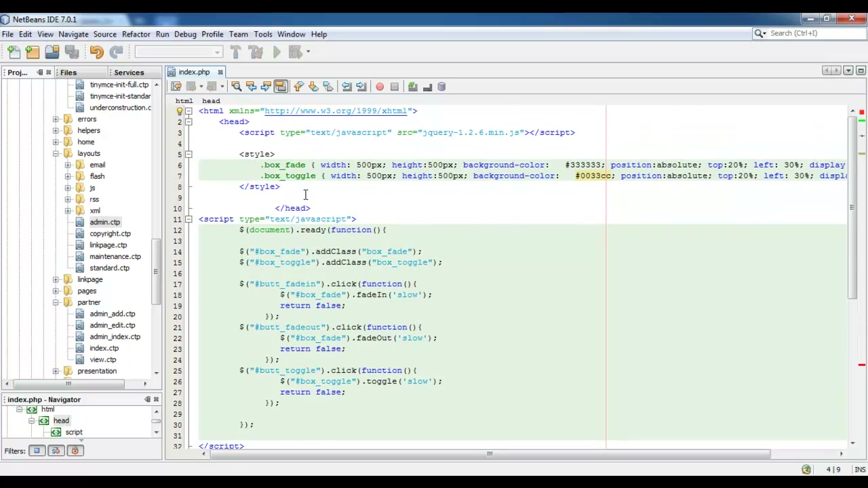Image resolution: width=868 pixels, height=488 pixels.
Task: Select admin_edit.ctp in the partner folder
Action: tap(112, 325)
